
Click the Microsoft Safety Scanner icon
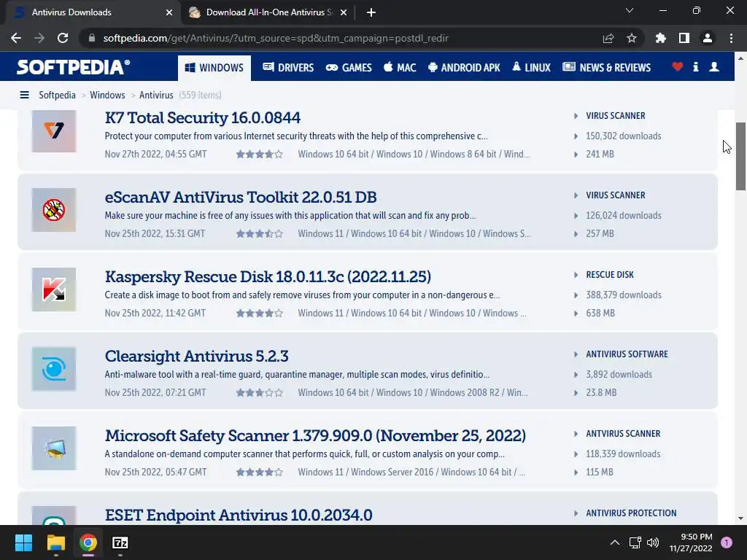pyautogui.click(x=54, y=448)
